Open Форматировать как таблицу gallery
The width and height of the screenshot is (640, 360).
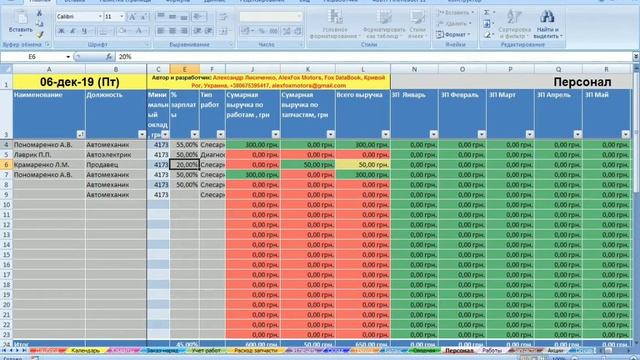[x=384, y=24]
